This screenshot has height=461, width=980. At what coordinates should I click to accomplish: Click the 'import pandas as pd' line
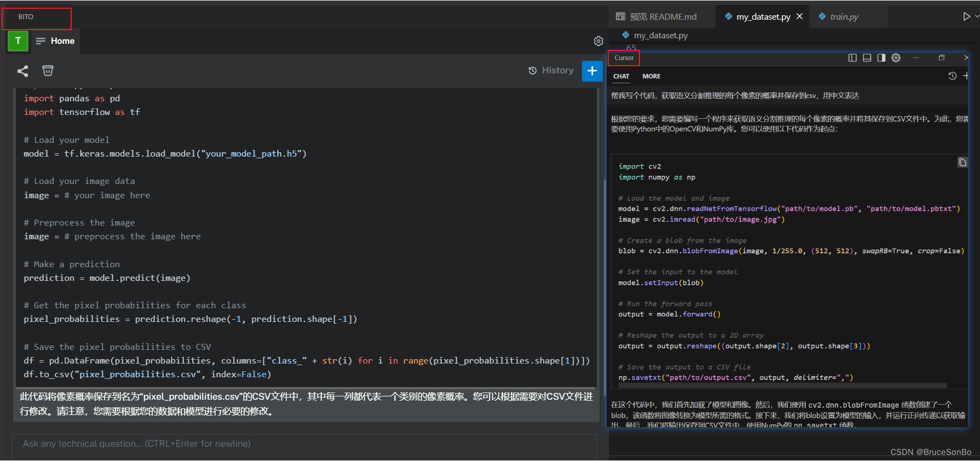pos(72,99)
